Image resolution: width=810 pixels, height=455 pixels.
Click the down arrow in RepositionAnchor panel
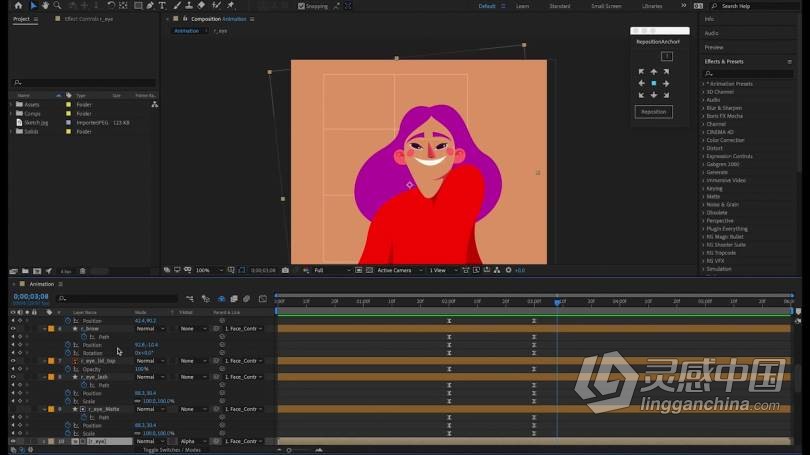pos(654,95)
